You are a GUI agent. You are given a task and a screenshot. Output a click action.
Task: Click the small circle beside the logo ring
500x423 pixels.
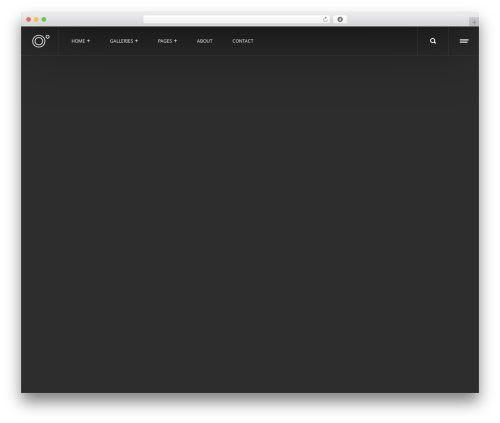48,37
